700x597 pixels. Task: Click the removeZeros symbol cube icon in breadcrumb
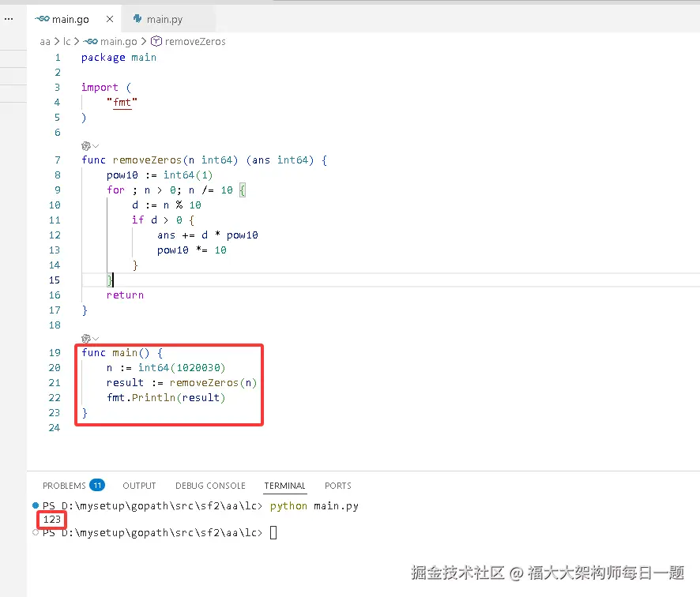pyautogui.click(x=156, y=42)
